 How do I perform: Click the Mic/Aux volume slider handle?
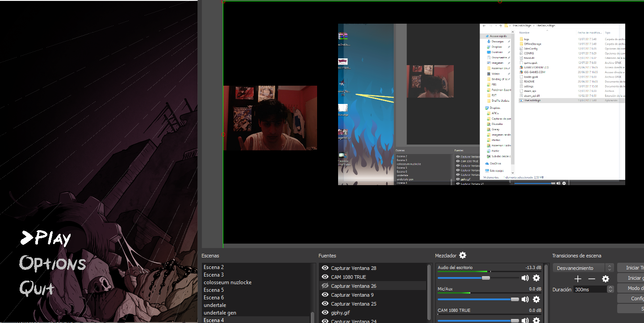tap(515, 299)
